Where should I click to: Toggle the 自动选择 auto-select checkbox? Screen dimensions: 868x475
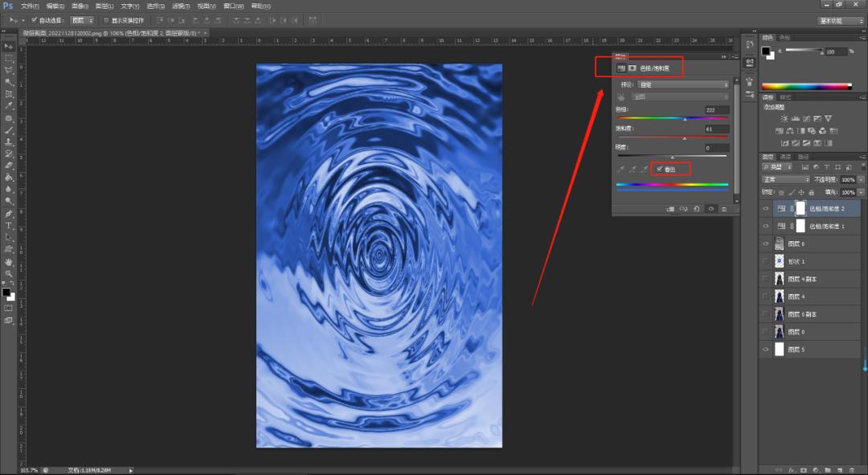point(34,19)
